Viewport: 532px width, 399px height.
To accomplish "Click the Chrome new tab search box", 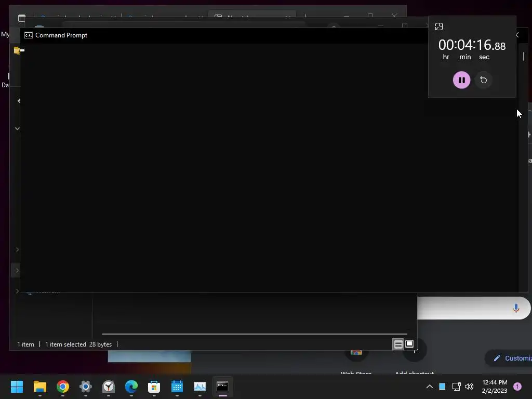I will tap(474, 308).
